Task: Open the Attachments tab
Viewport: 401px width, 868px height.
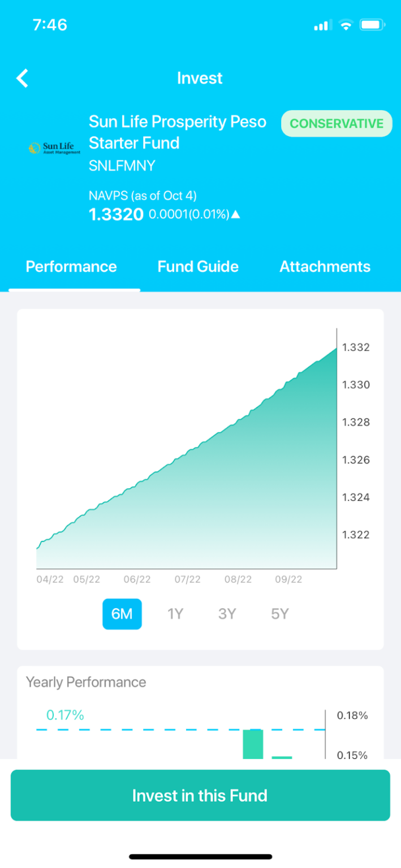Action: click(325, 266)
